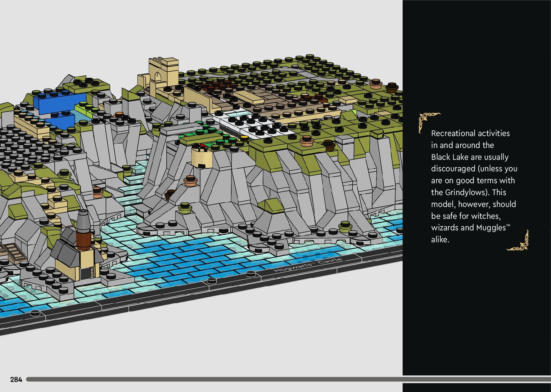Image resolution: width=551 pixels, height=392 pixels.
Task: Click the gray progress bar at page bottom
Action: tap(252, 379)
